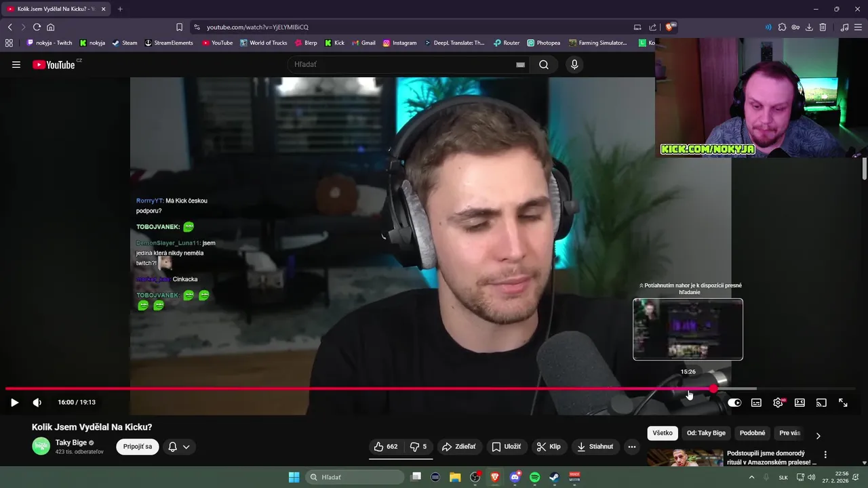Open Taky Bige channel name link
868x488 pixels.
pos(71,443)
